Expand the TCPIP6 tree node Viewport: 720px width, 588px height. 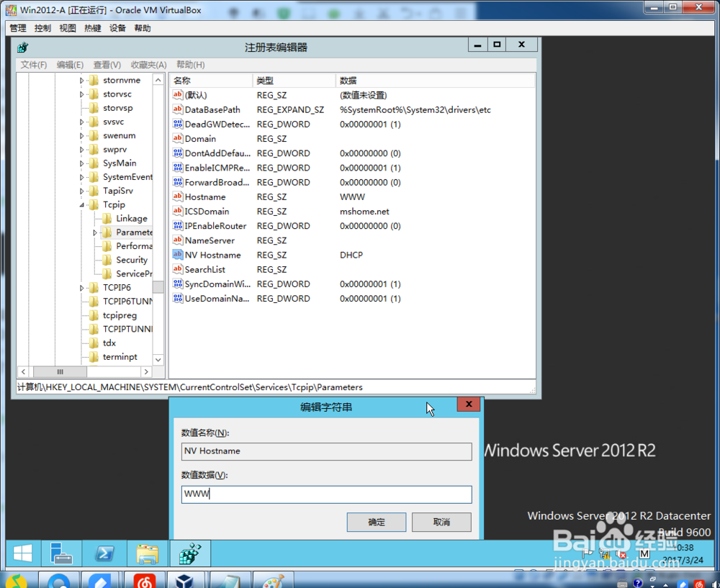coord(82,288)
